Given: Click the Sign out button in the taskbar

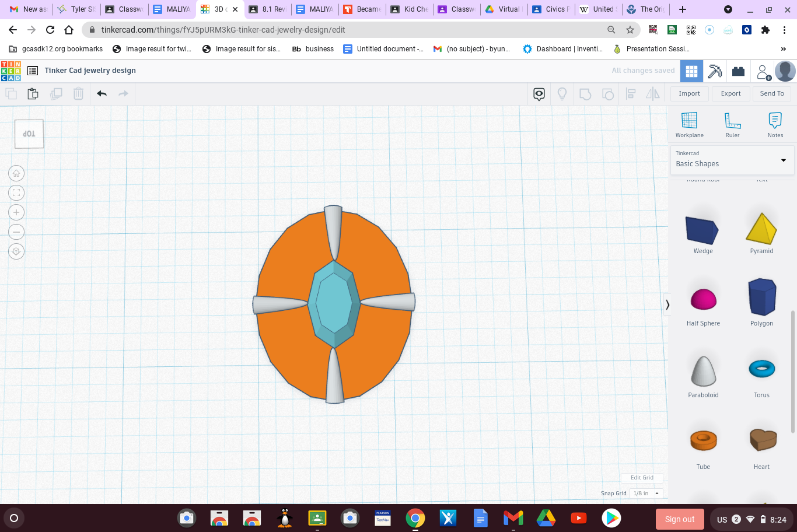Looking at the screenshot, I should [x=680, y=518].
